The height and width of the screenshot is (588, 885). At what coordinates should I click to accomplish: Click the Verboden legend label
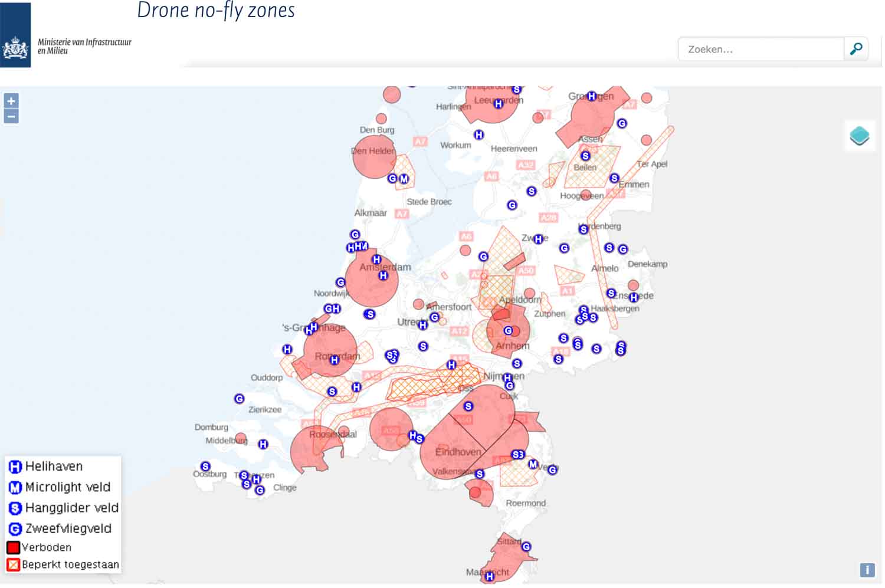pyautogui.click(x=47, y=548)
